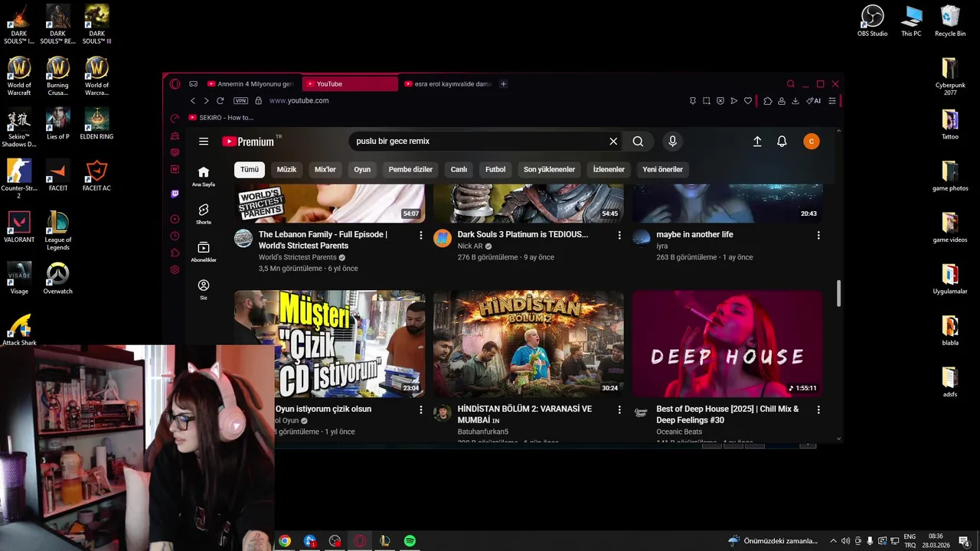Image resolution: width=980 pixels, height=551 pixels.
Task: Toggle the Opera VPN badge
Action: [241, 101]
